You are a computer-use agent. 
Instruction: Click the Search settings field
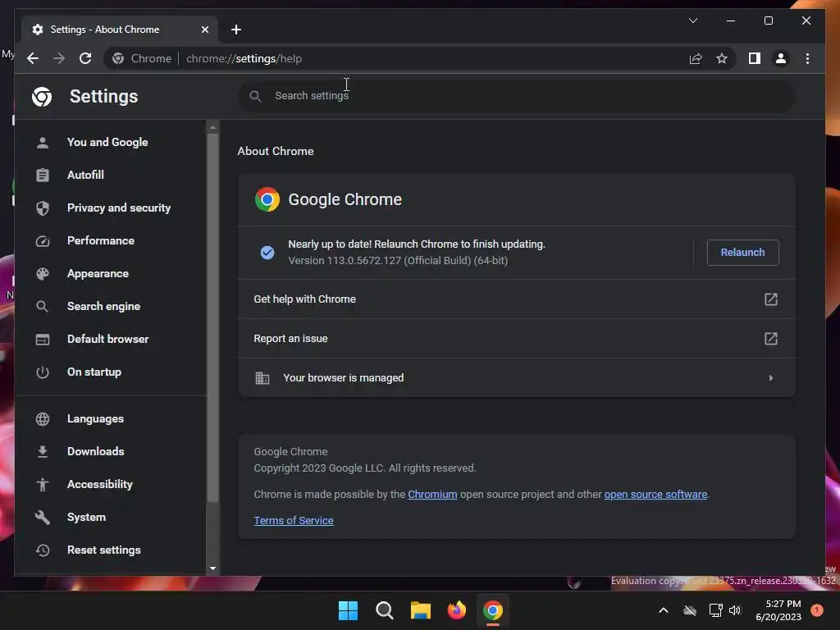517,96
